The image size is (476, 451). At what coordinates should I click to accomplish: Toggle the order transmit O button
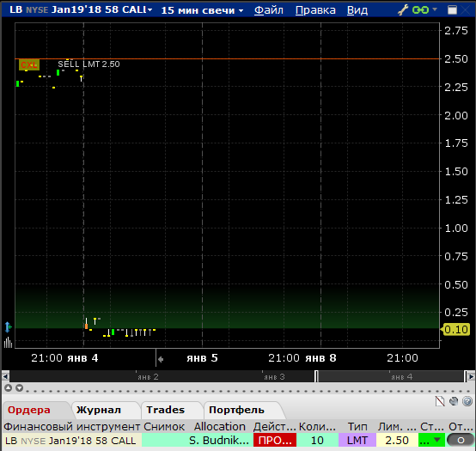tap(461, 440)
